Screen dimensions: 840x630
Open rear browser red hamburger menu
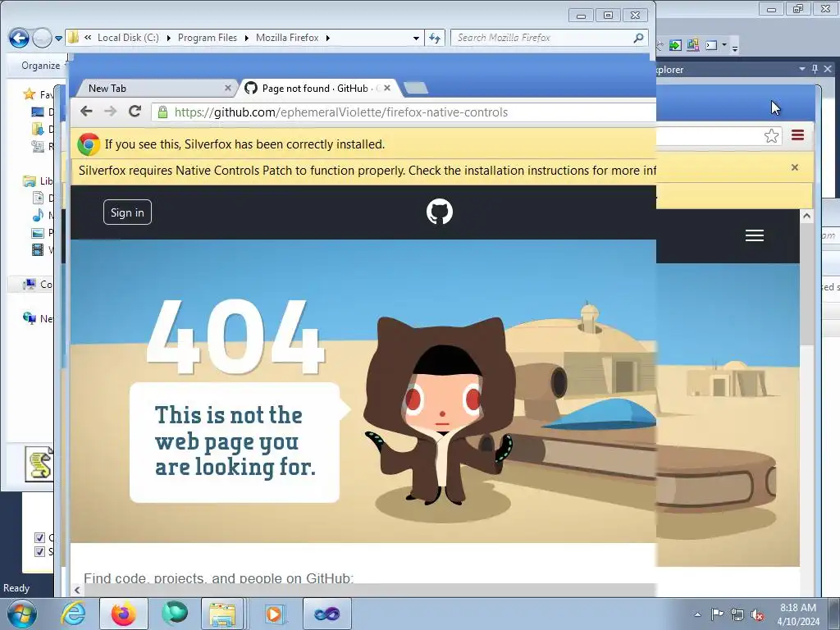pos(797,135)
